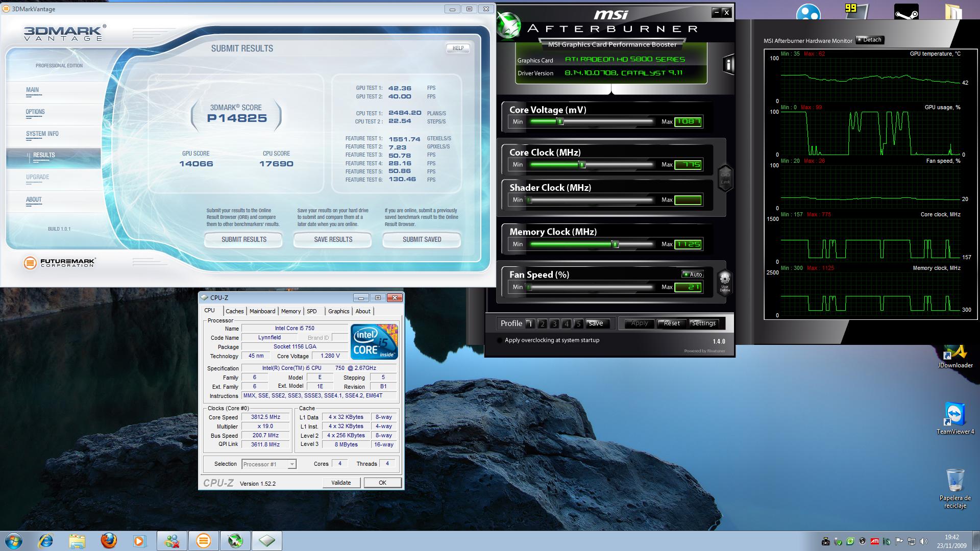Click OK in the CPU-Z window
This screenshot has width=980, height=551.
[x=382, y=483]
